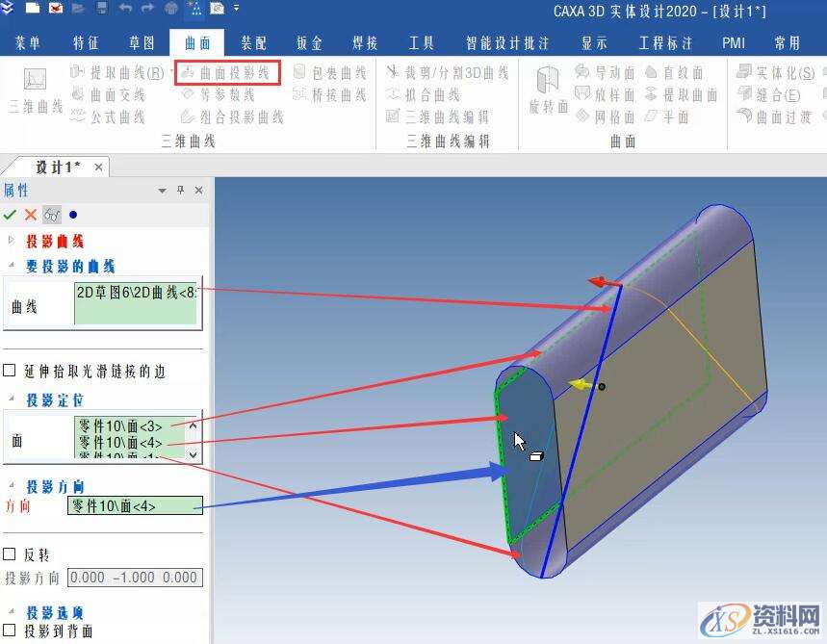The width and height of the screenshot is (827, 644).
Task: Confirm with the green checkmark button
Action: click(11, 214)
